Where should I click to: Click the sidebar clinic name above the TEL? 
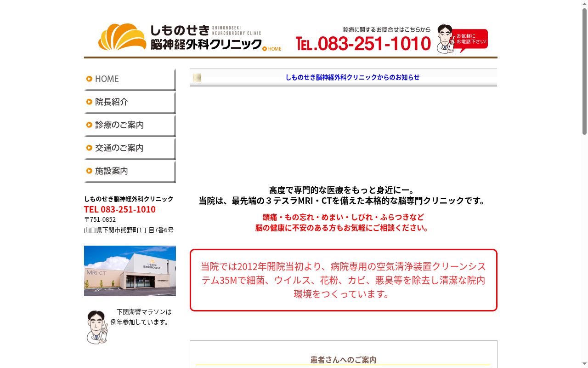point(129,199)
